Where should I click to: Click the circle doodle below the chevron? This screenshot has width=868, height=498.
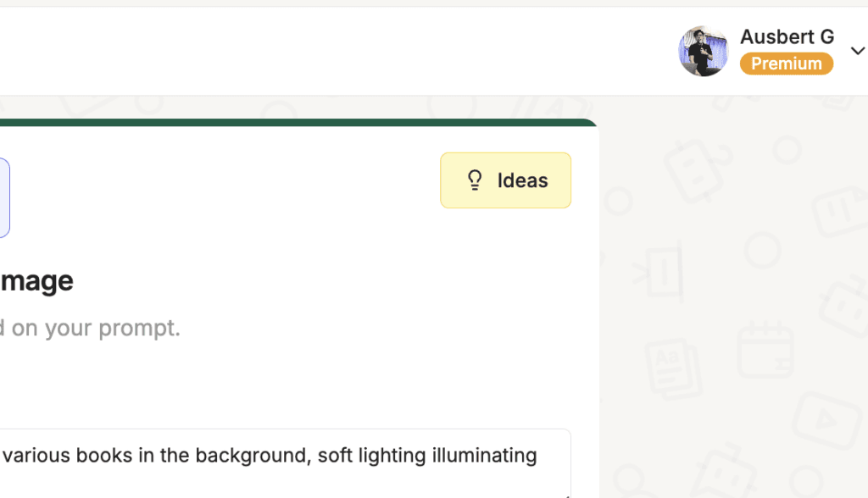point(787,149)
